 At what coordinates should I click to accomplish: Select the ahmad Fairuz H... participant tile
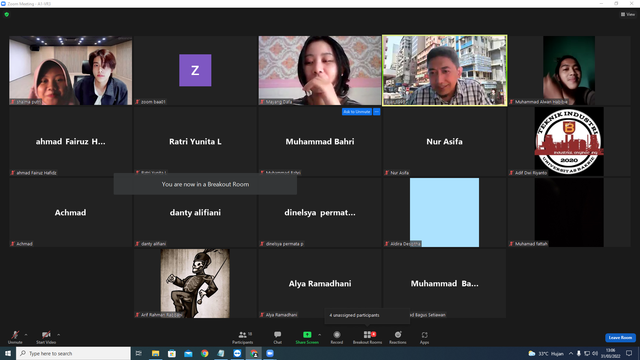tap(71, 141)
